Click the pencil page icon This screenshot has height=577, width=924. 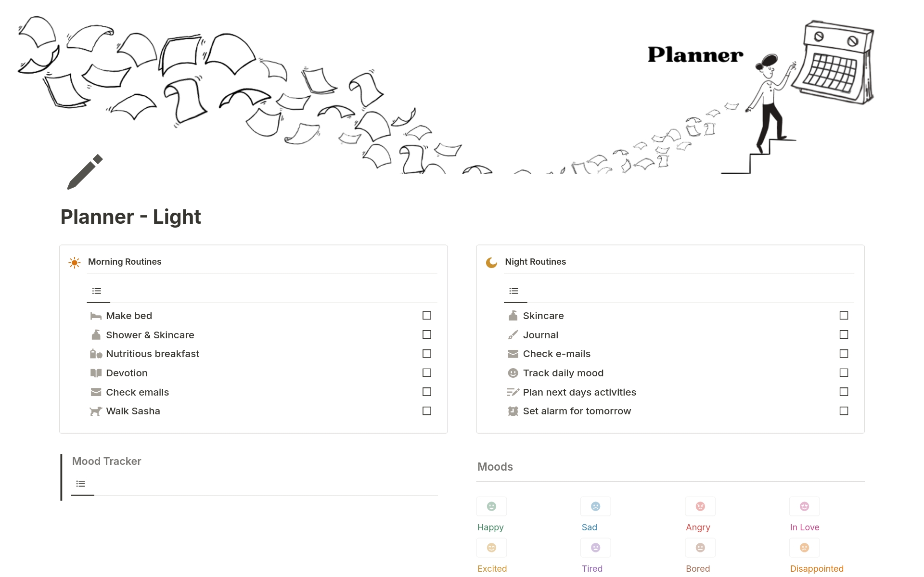click(85, 172)
